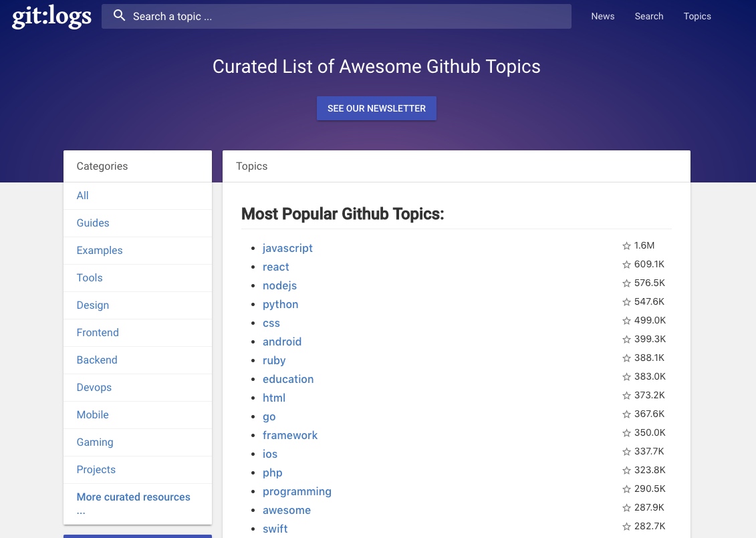Select the All category

[82, 196]
